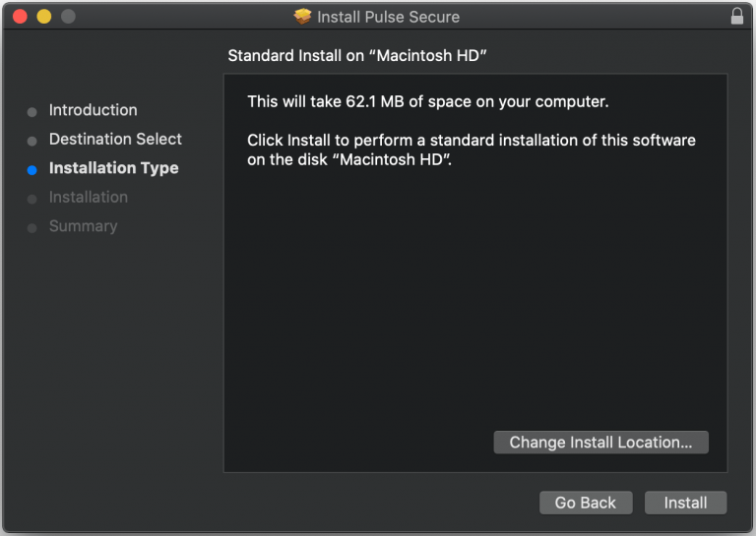Screen dimensions: 756x536
Task: Open Change Install Location options
Action: pos(600,443)
